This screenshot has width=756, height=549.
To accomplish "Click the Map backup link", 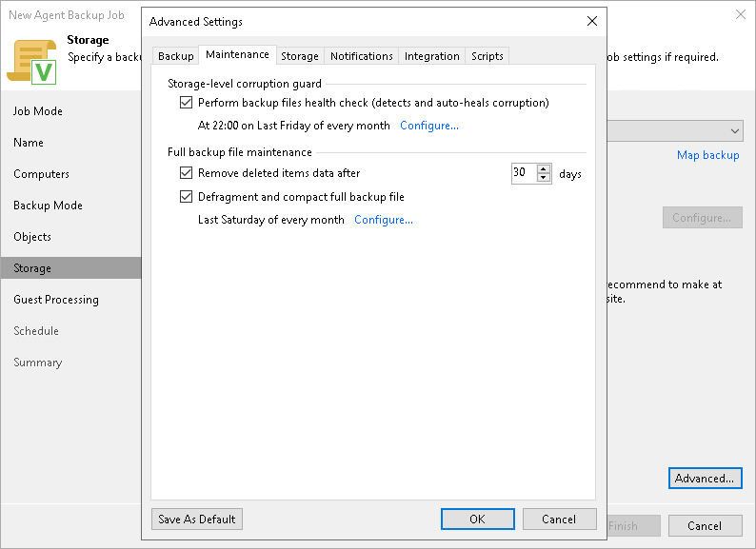I will pyautogui.click(x=707, y=155).
